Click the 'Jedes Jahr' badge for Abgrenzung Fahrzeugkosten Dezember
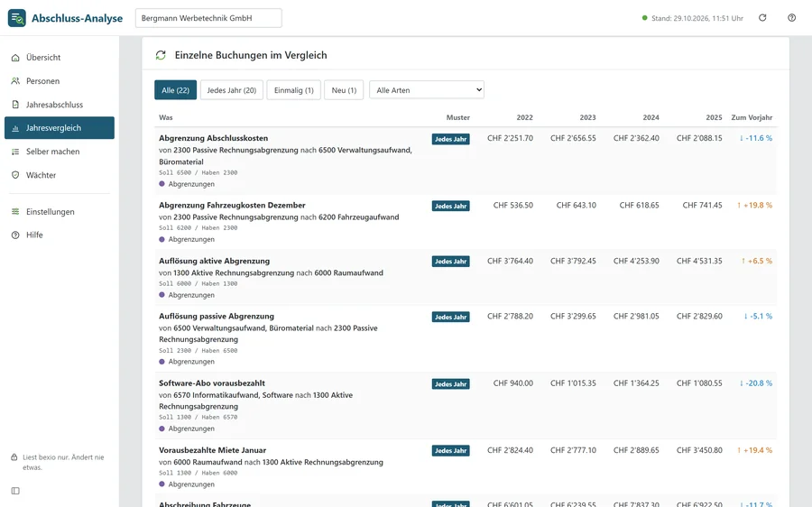Image resolution: width=812 pixels, height=507 pixels. (x=450, y=206)
